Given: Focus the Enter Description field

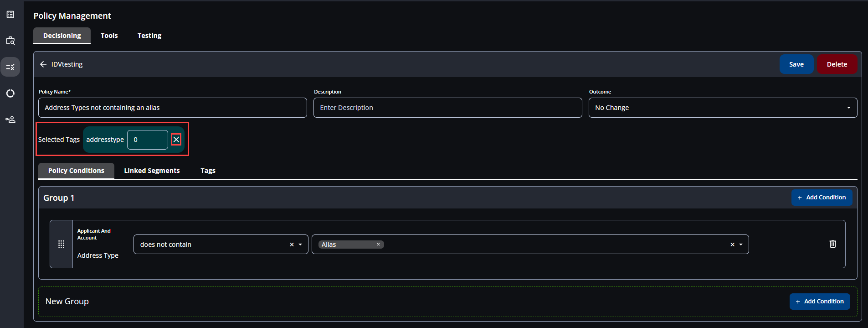Looking at the screenshot, I should pyautogui.click(x=448, y=108).
